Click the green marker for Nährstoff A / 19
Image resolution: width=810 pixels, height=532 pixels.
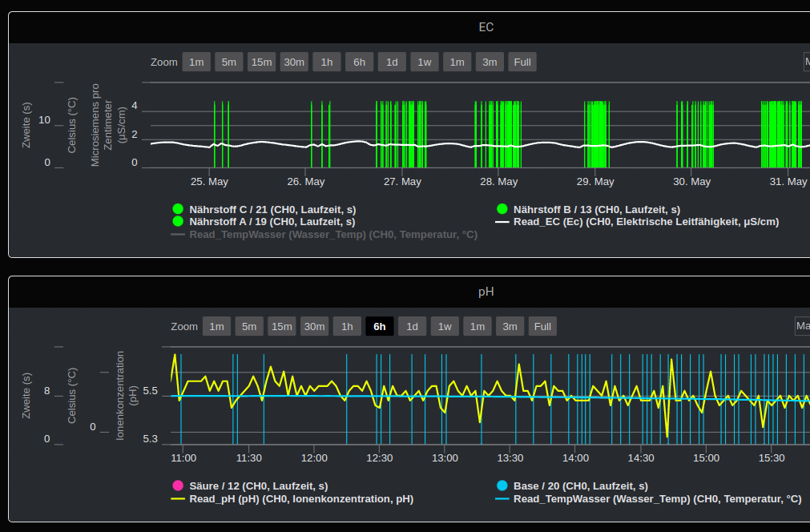tap(178, 221)
